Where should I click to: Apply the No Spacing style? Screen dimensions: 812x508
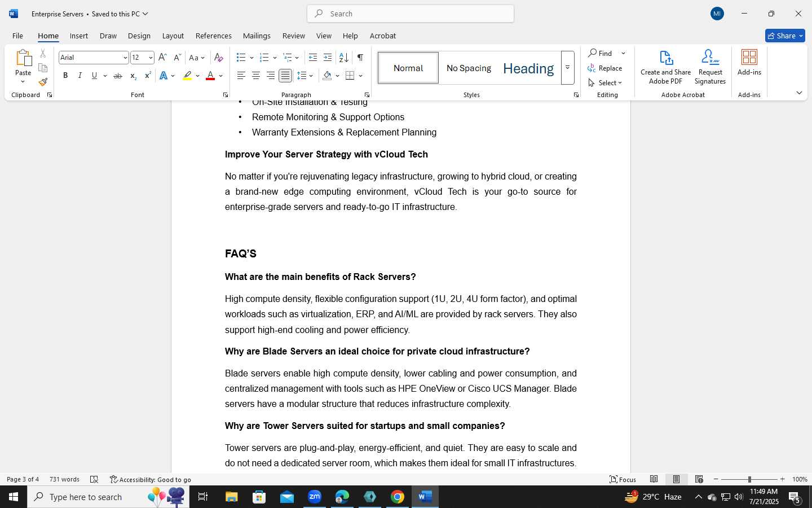(x=469, y=68)
